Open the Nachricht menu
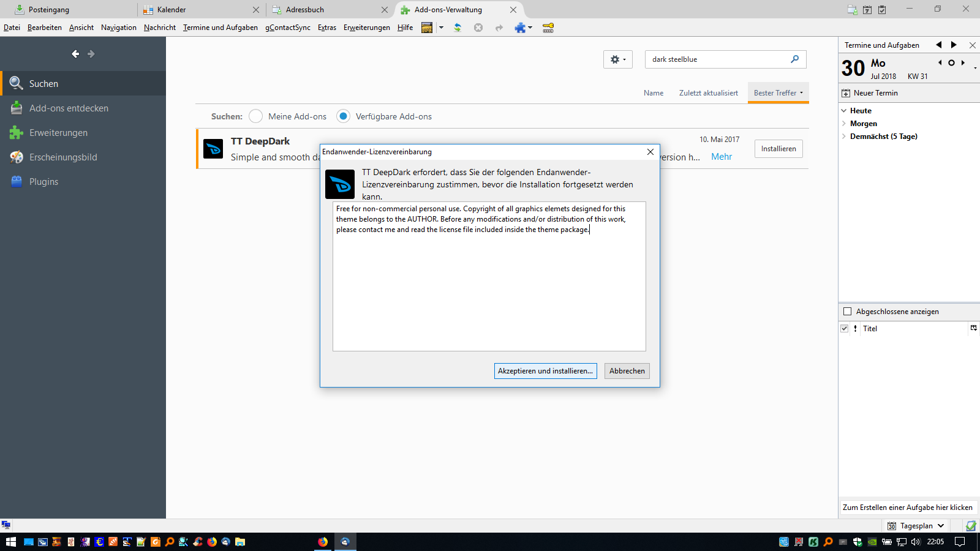 (x=160, y=28)
